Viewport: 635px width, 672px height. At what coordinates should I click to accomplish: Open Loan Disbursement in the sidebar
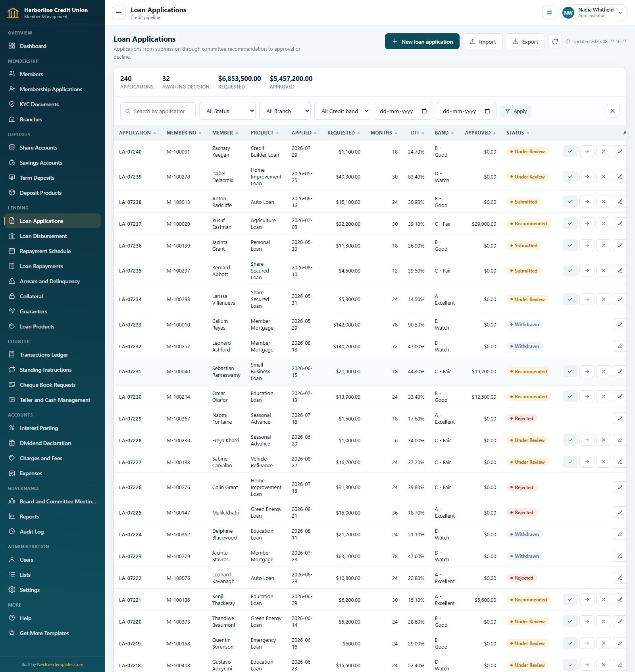[52, 236]
